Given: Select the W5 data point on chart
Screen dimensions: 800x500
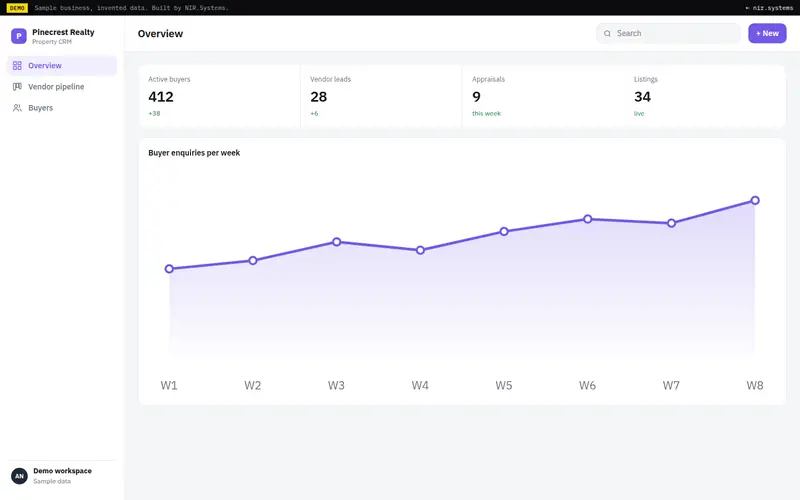Looking at the screenshot, I should point(504,232).
